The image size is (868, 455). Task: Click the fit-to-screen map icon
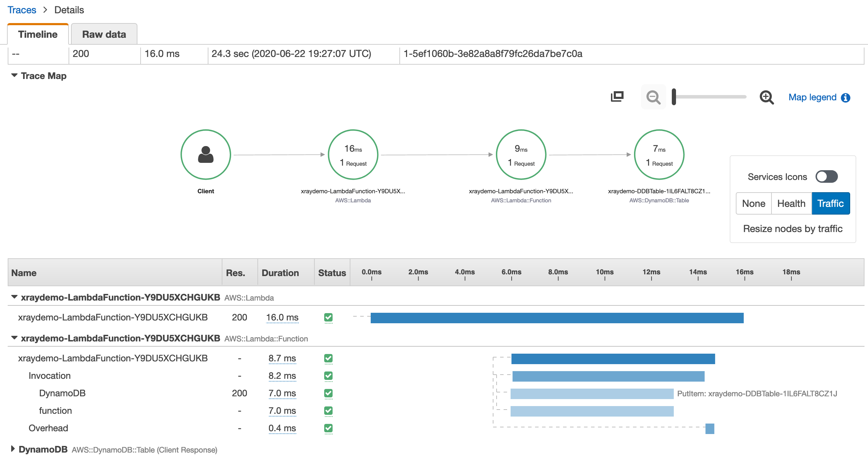[x=617, y=96]
